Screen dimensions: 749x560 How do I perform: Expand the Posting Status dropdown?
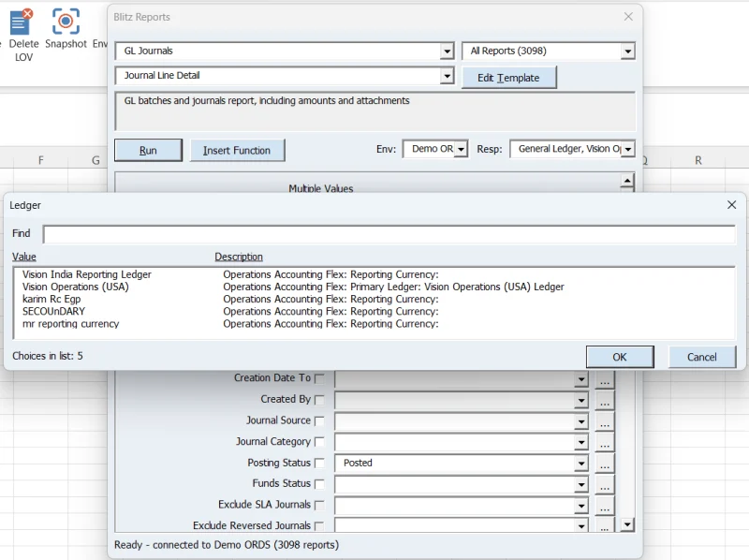coord(580,464)
